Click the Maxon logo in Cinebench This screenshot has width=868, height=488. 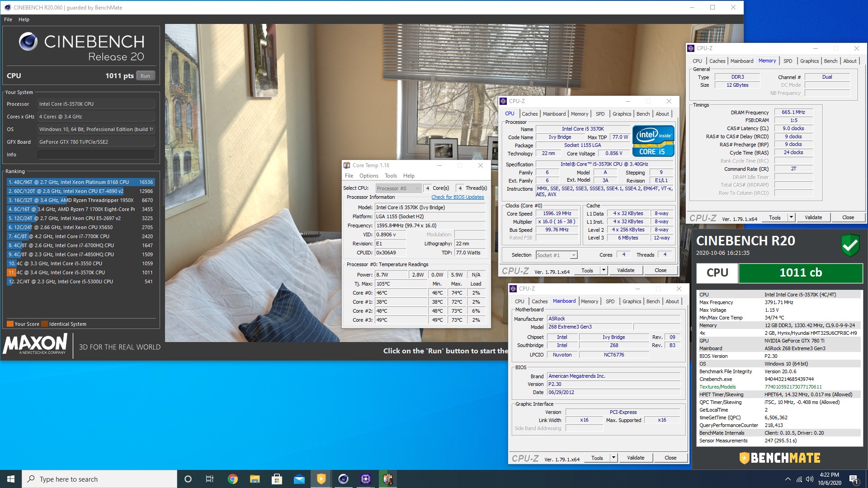pos(35,344)
